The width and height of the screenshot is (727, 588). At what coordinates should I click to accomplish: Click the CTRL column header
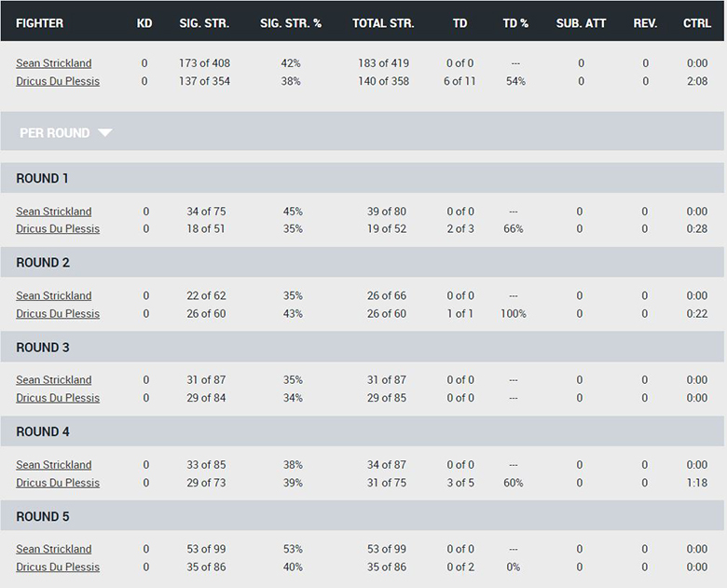(697, 23)
